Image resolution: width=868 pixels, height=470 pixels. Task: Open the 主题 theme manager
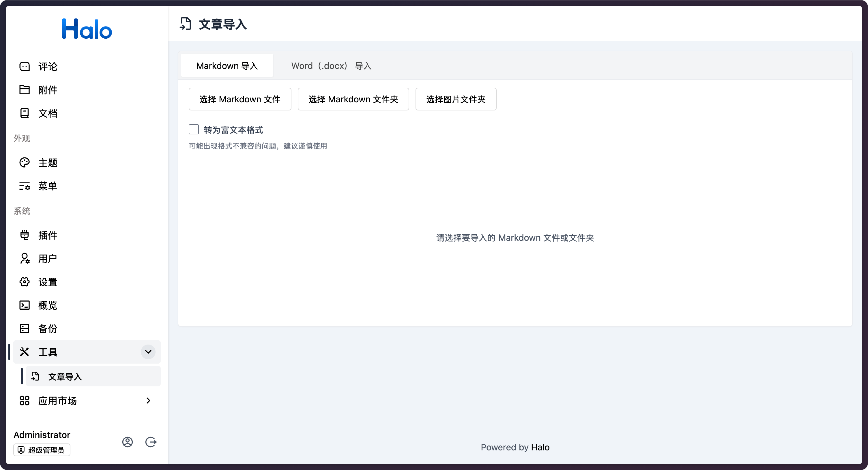tap(48, 163)
